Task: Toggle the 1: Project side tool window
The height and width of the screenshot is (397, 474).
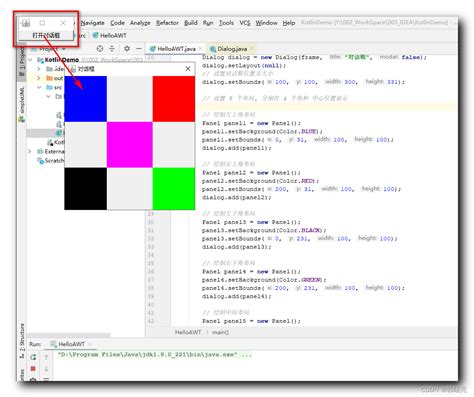Action: (x=22, y=62)
